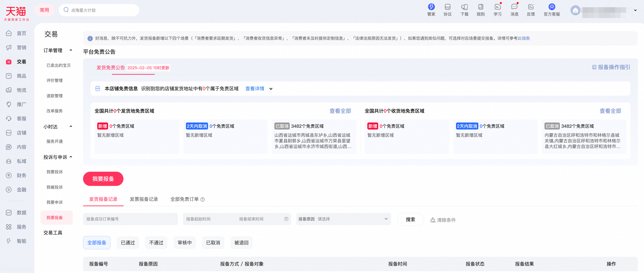Viewport: 644px width, 273px height.
Task: Go to 首页 in left sidebar
Action: (16, 33)
